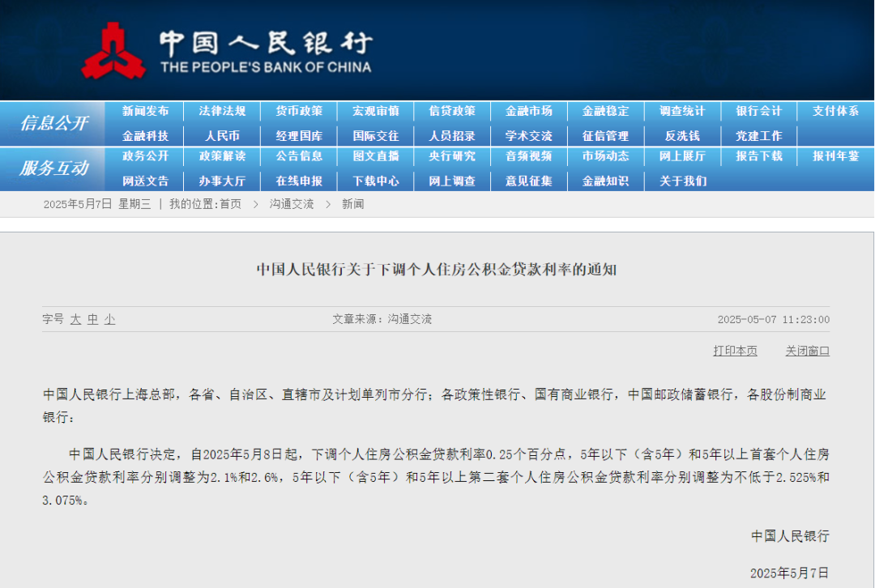Click 关闭窗口 link
The height and width of the screenshot is (588, 875).
click(x=808, y=351)
